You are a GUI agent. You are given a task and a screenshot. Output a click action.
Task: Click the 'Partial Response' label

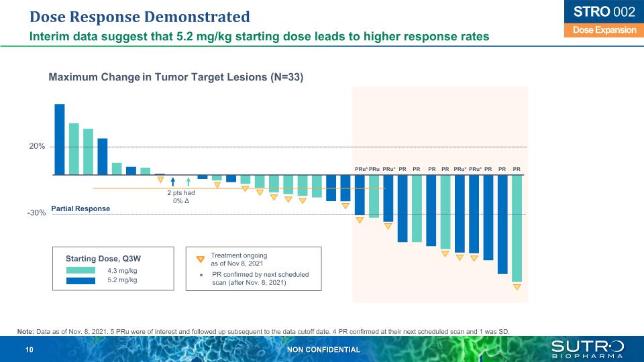(x=80, y=208)
